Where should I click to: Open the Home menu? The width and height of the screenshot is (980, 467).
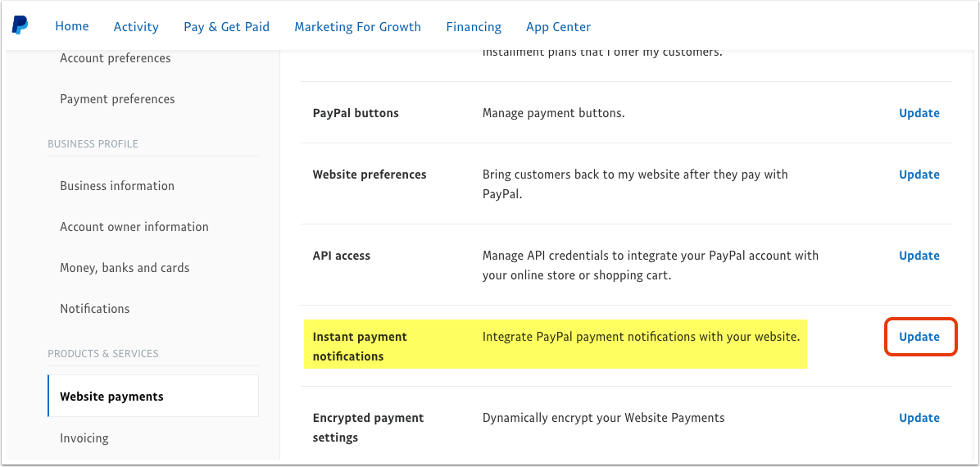[72, 26]
